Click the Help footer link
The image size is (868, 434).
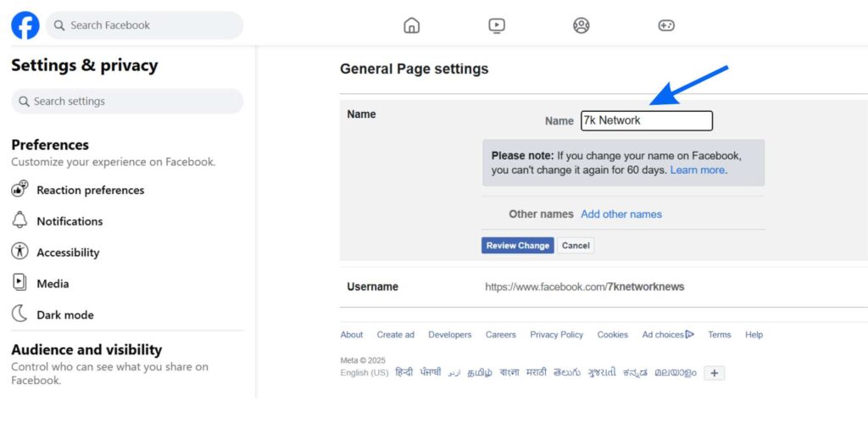754,335
